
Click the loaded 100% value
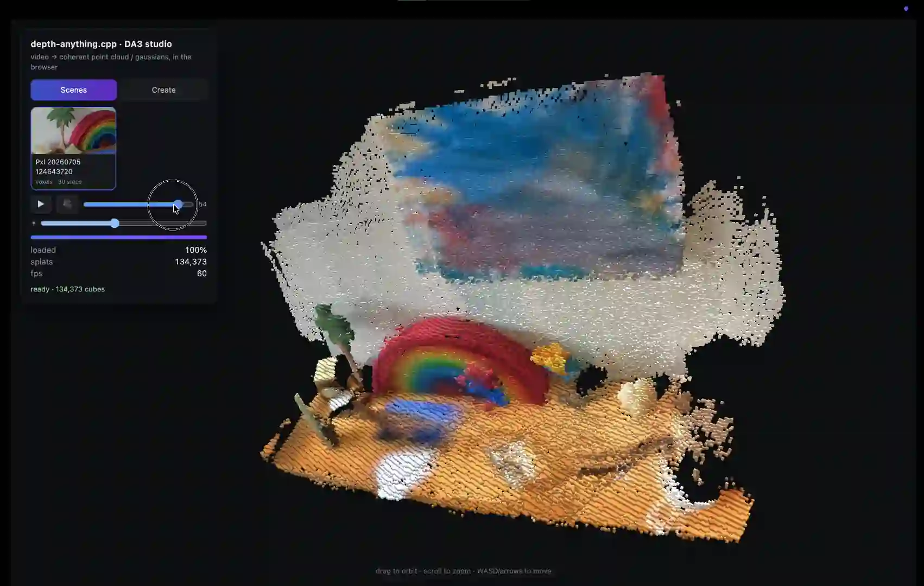[196, 250]
